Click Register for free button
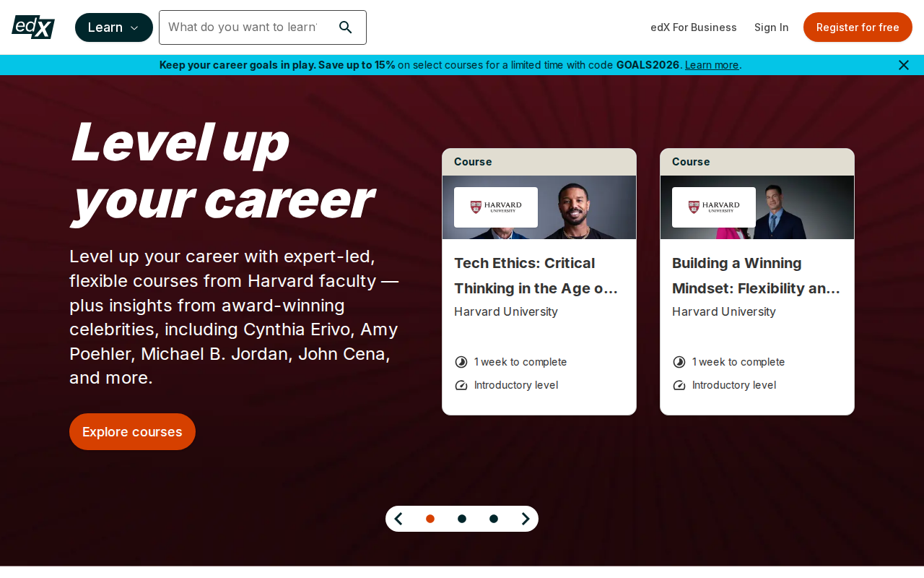Image resolution: width=924 pixels, height=578 pixels. [858, 27]
